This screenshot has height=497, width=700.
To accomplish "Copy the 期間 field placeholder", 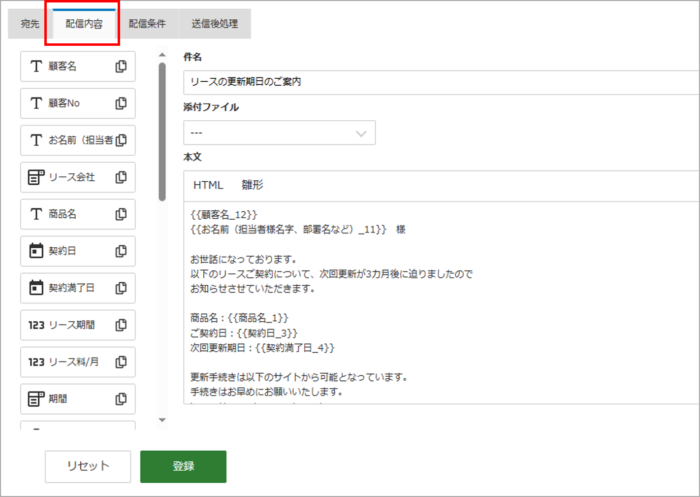I will pos(121,399).
